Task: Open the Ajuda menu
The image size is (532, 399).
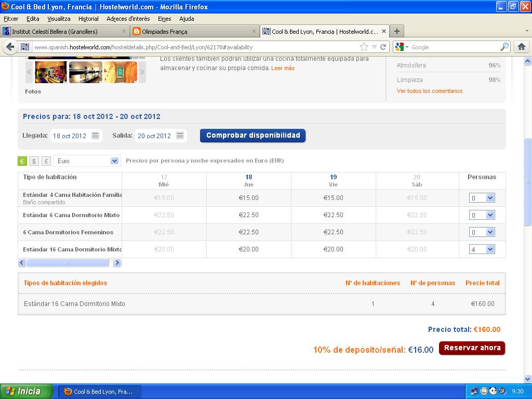Action: [x=187, y=19]
